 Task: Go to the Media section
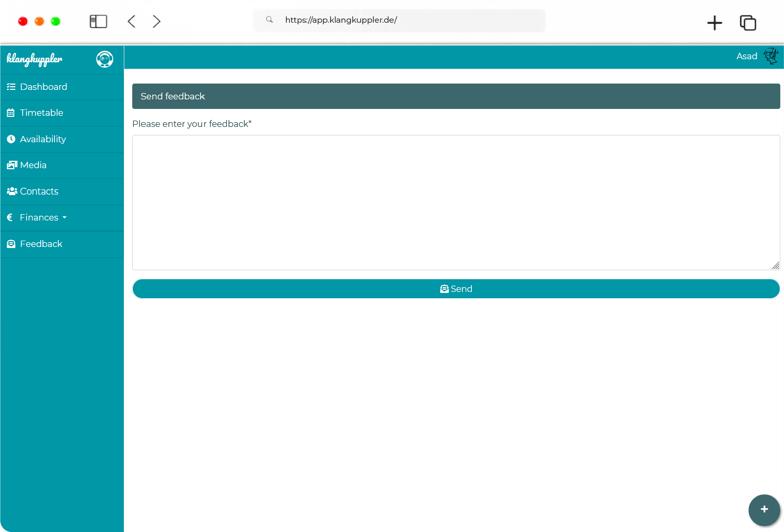tap(33, 165)
